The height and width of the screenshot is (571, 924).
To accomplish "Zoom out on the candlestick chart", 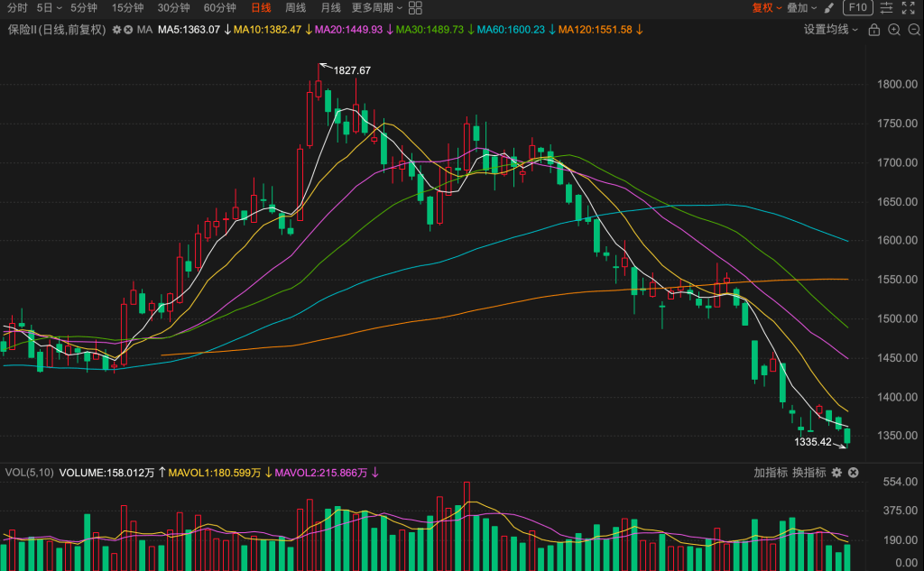I will [913, 30].
